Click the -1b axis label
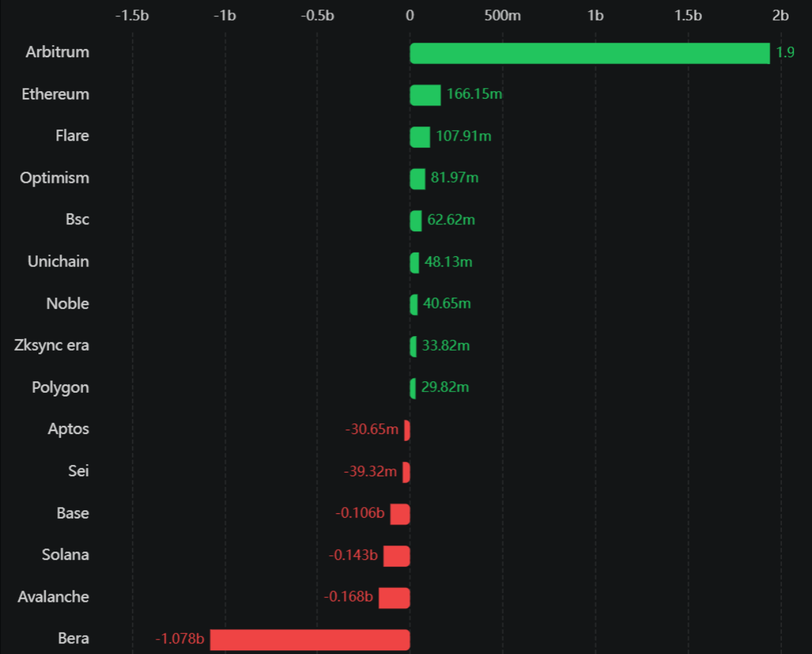Image resolution: width=812 pixels, height=654 pixels. click(225, 16)
